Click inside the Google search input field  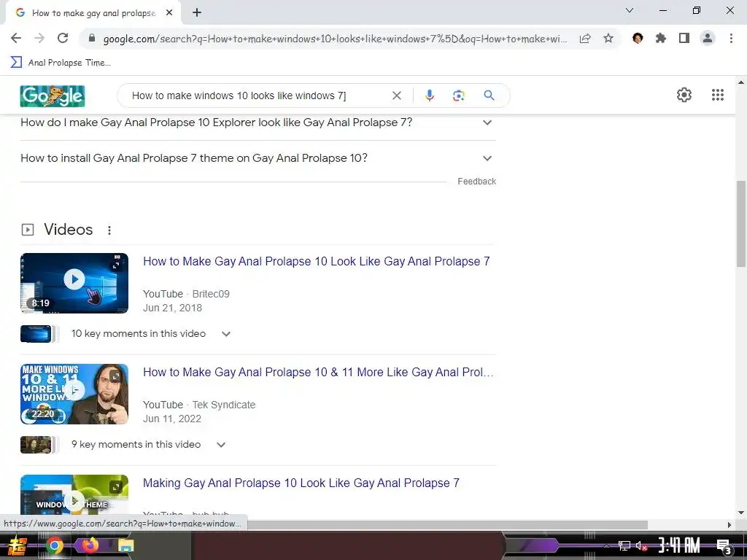[258, 96]
